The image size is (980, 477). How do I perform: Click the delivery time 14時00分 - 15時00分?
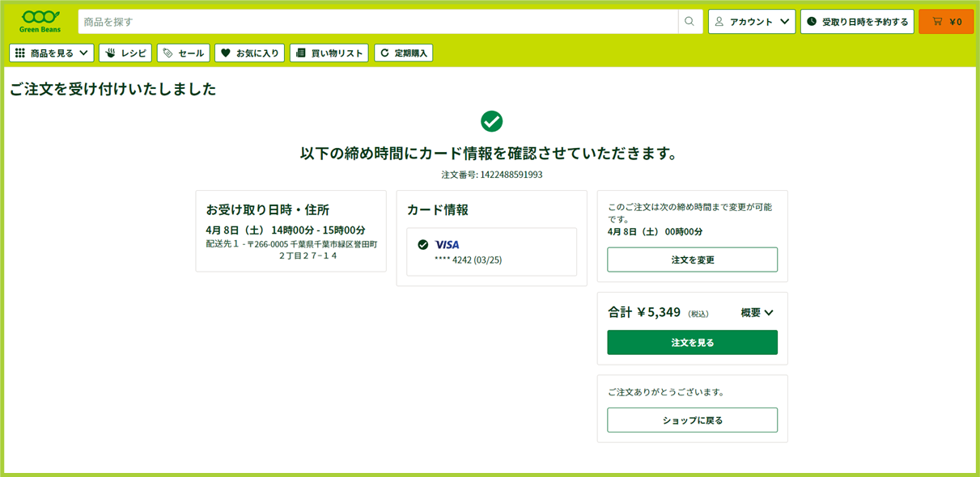[318, 230]
